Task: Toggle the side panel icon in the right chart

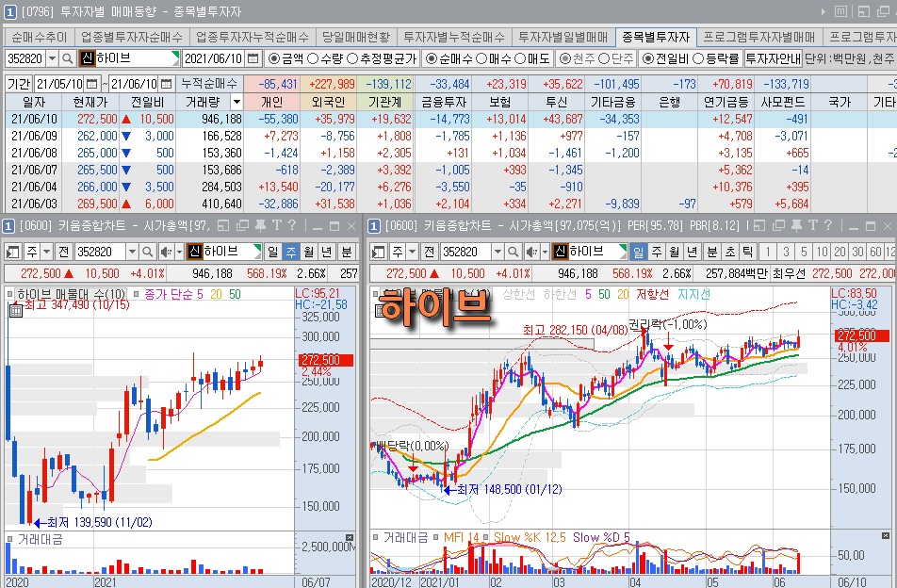Action: 378,252
